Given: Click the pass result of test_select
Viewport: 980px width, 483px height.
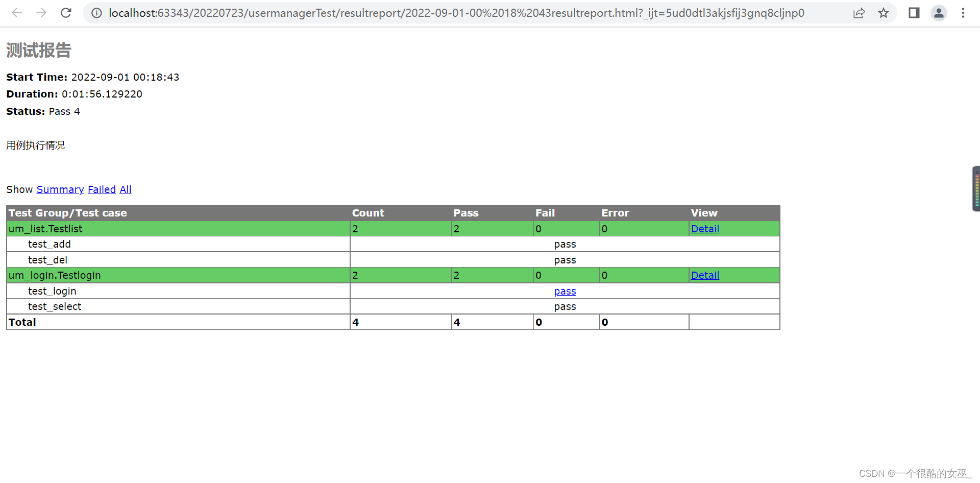Looking at the screenshot, I should [565, 306].
